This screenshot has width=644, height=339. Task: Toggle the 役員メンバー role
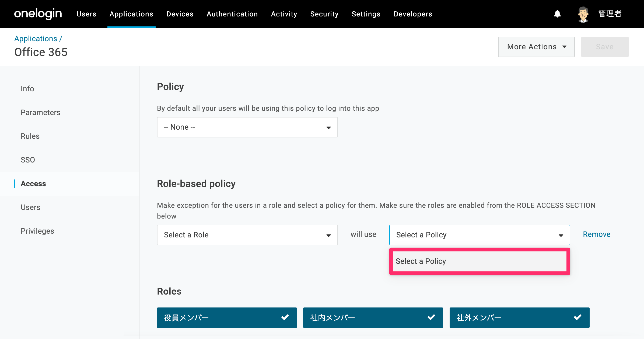227,318
